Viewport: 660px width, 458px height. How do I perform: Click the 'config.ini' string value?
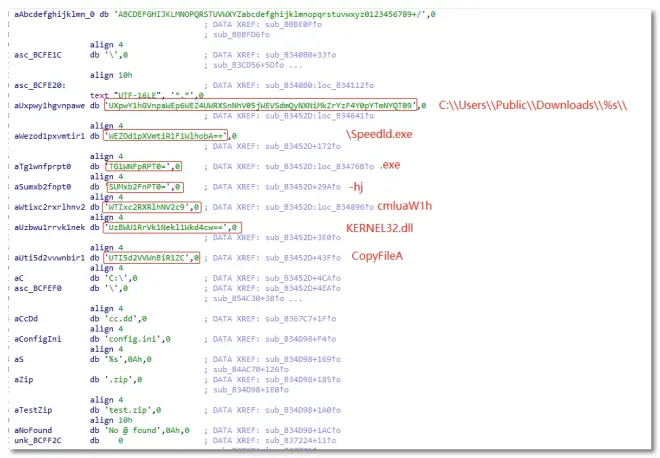137,338
